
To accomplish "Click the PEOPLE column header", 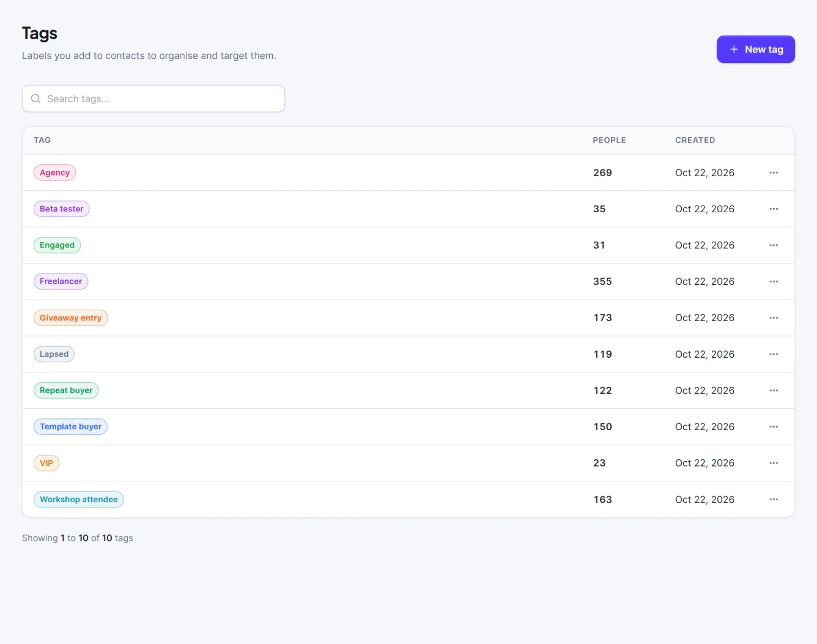I will pos(609,140).
